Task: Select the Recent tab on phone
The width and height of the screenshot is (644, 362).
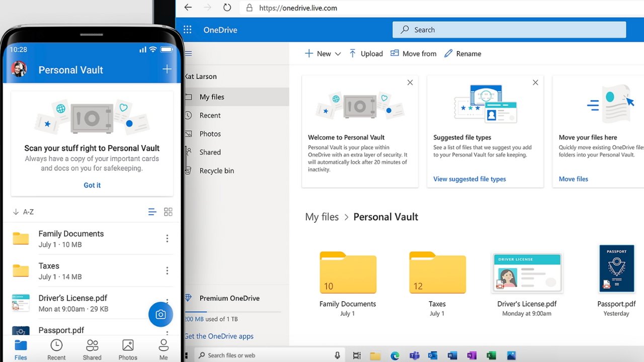Action: pos(56,350)
